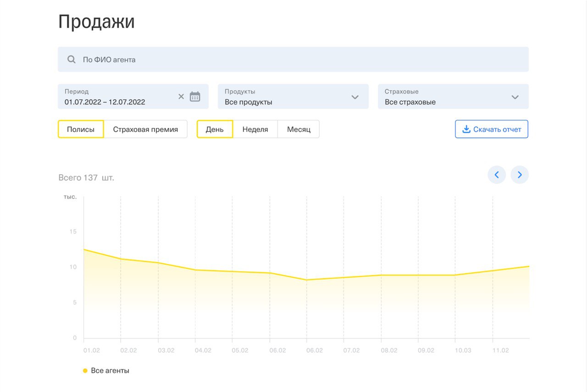This screenshot has width=587, height=392.
Task: Expand the Страховые dropdown
Action: click(x=515, y=97)
